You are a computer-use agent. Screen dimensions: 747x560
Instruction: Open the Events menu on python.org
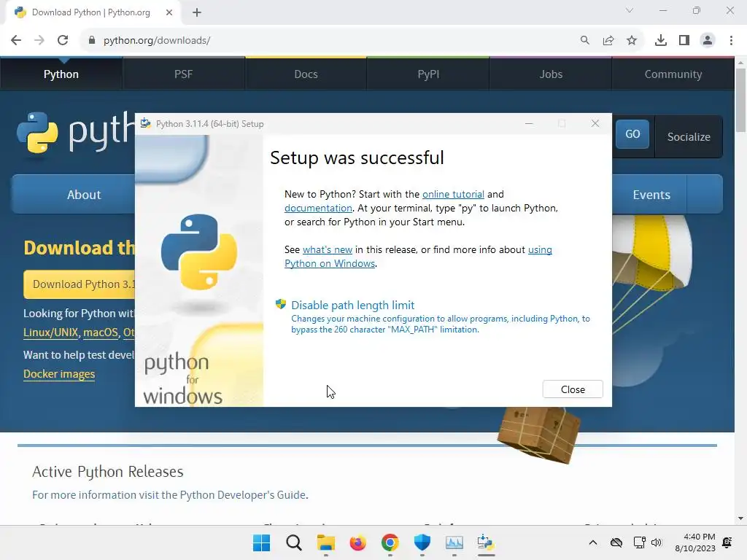pyautogui.click(x=651, y=195)
